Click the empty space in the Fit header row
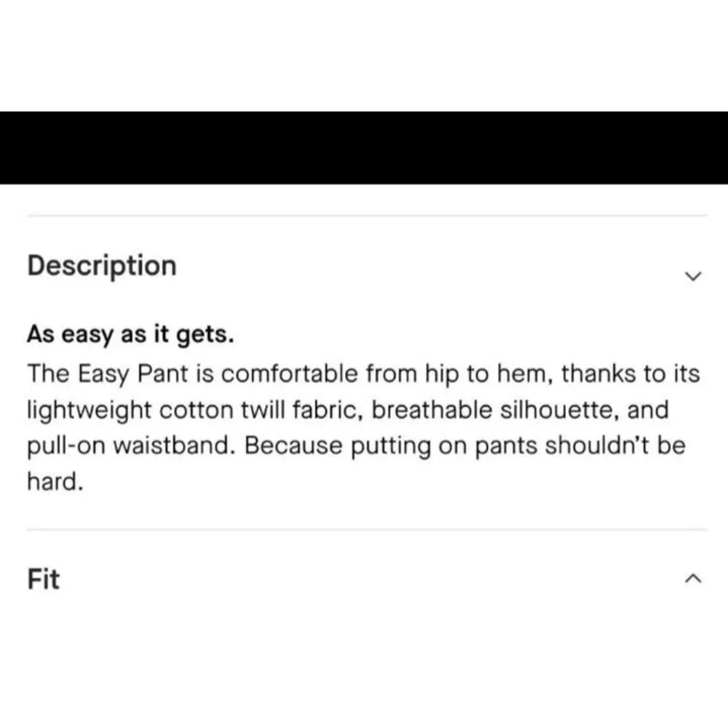Image resolution: width=728 pixels, height=728 pixels. click(371, 579)
